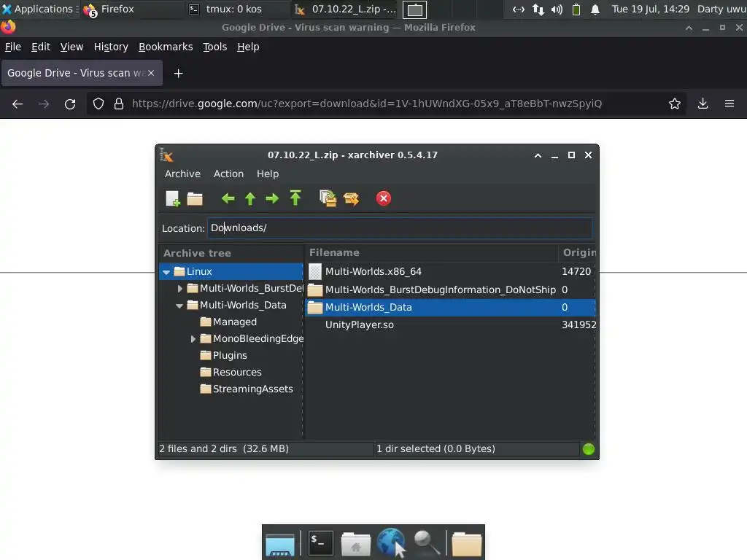Jump to archive root with the Home arrow
Viewport: 747px width, 560px height.
click(295, 198)
